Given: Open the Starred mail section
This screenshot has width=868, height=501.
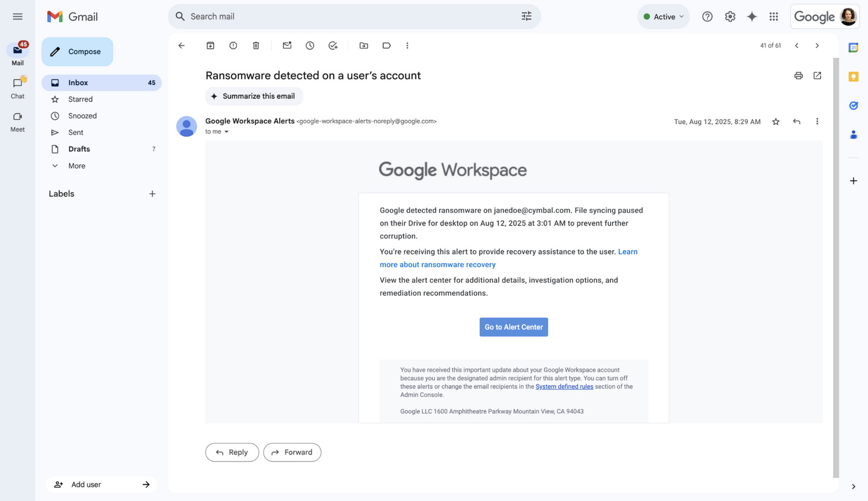Looking at the screenshot, I should pyautogui.click(x=79, y=99).
